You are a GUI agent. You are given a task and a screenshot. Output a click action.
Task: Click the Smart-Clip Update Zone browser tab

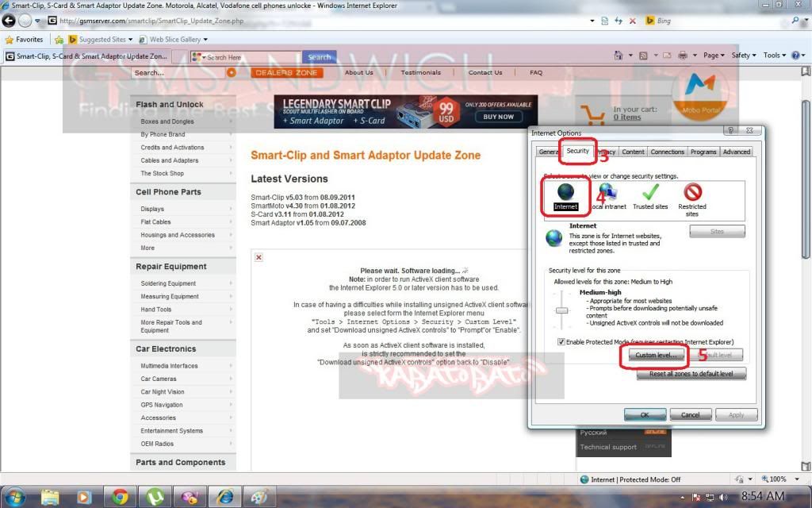point(88,56)
